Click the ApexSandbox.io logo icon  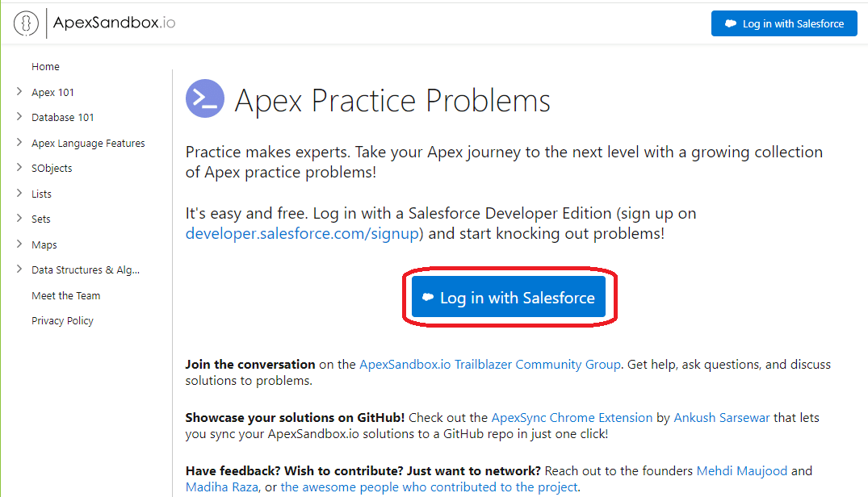pyautogui.click(x=25, y=23)
